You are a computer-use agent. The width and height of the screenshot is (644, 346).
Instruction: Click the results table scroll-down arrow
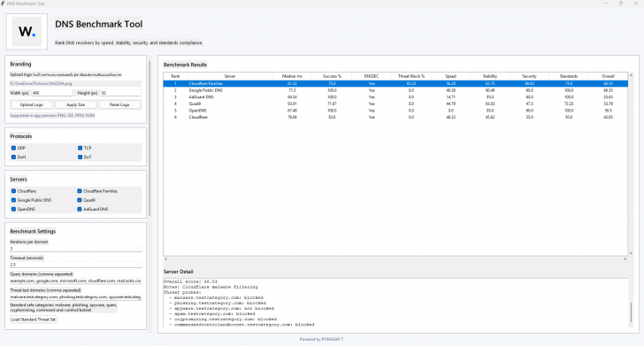[632, 254]
